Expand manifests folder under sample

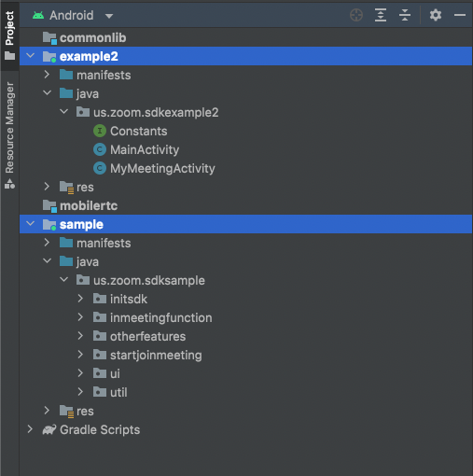[x=47, y=243]
